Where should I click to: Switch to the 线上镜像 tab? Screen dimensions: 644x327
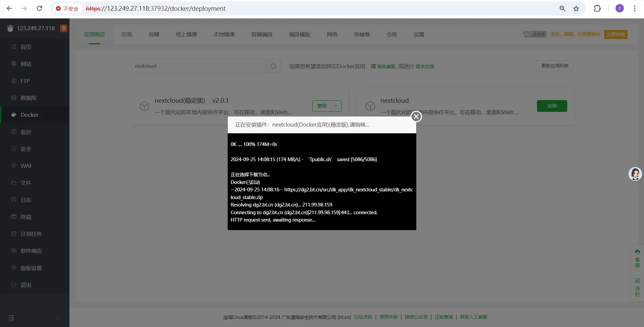point(186,34)
